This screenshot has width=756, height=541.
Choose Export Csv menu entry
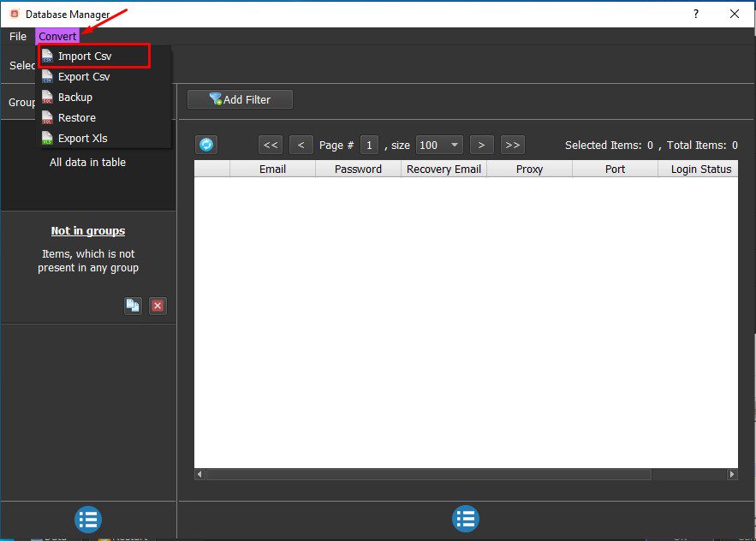point(104,77)
